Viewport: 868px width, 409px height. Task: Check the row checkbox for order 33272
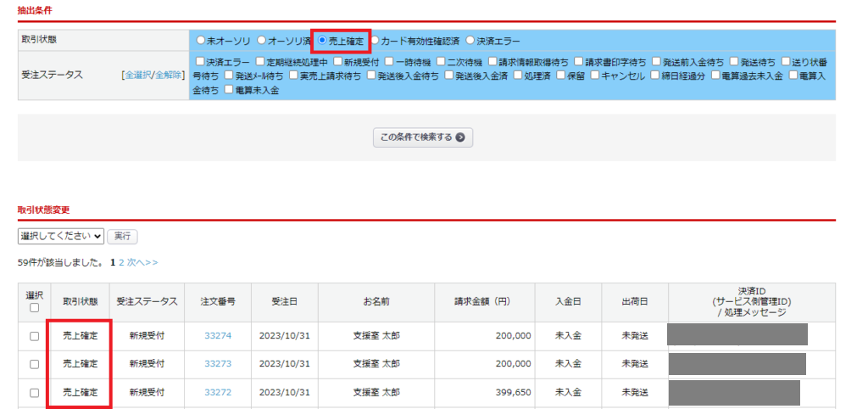point(34,393)
